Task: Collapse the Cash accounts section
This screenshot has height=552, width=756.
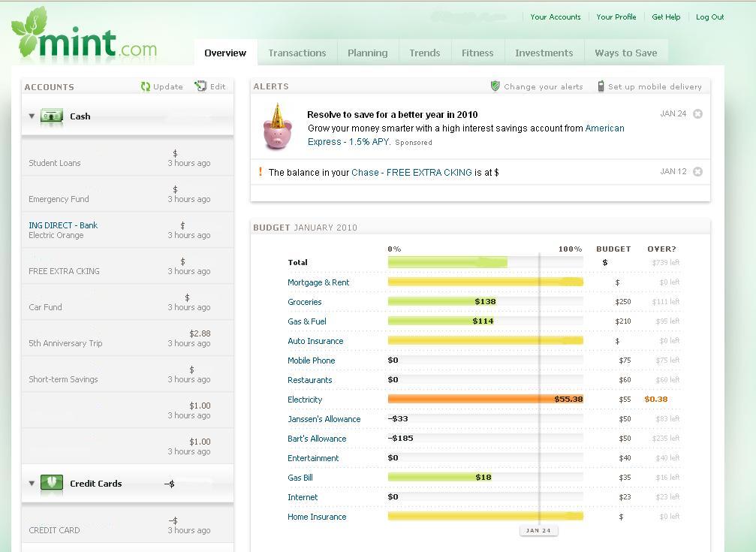Action: (32, 116)
